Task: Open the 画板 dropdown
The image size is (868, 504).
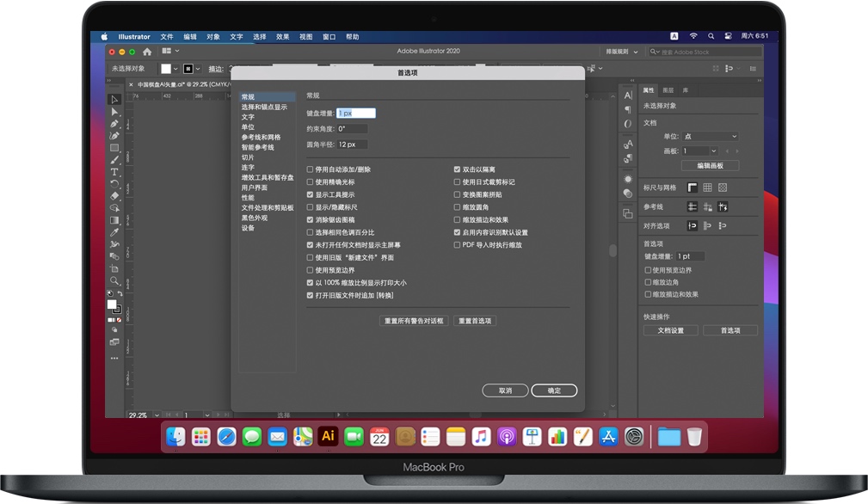Action: (701, 151)
